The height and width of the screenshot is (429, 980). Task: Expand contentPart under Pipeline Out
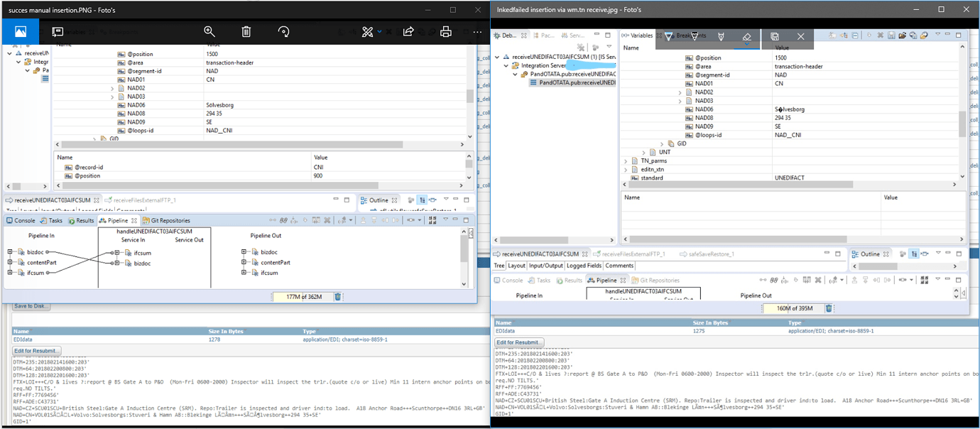(x=244, y=262)
